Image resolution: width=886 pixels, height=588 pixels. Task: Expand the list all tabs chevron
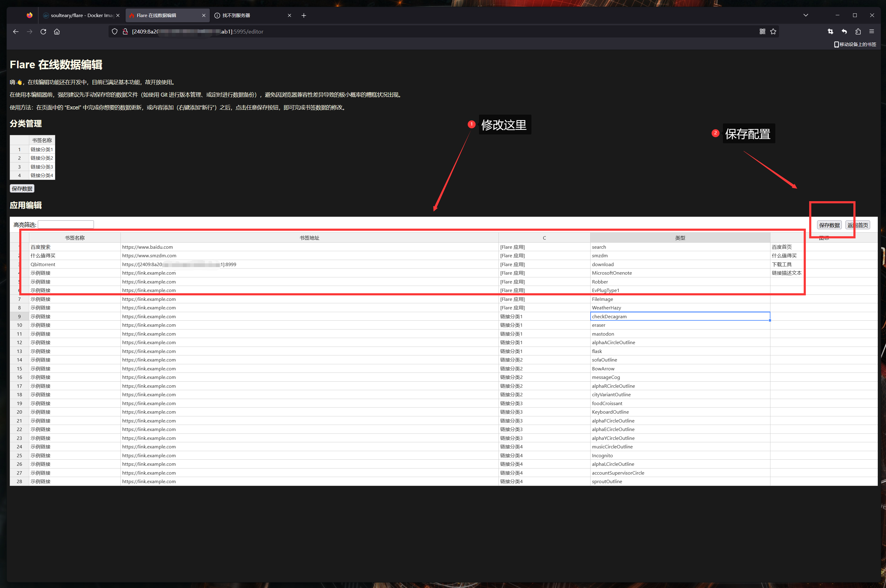click(x=806, y=15)
